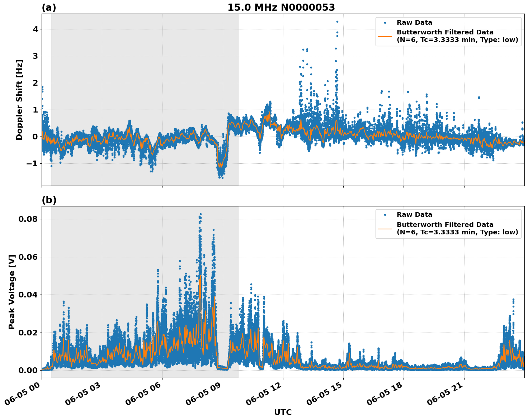Click the panel label (a)

(49, 6)
